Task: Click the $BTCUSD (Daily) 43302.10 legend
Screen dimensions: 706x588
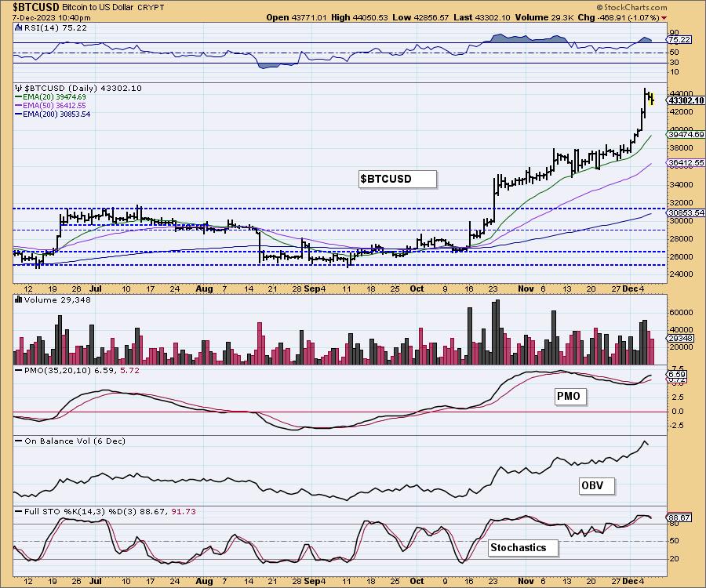Action: pos(83,88)
